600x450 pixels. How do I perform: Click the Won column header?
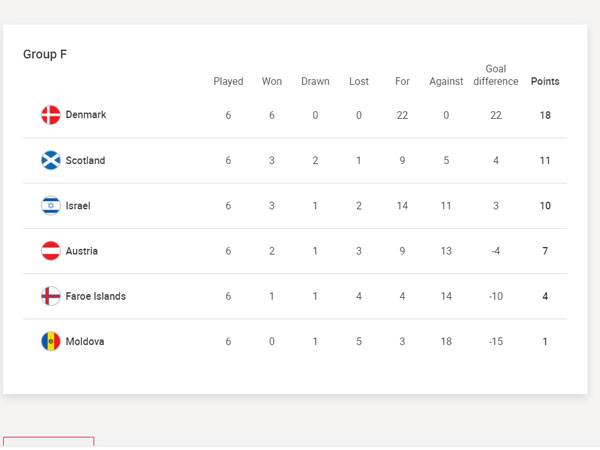(272, 82)
